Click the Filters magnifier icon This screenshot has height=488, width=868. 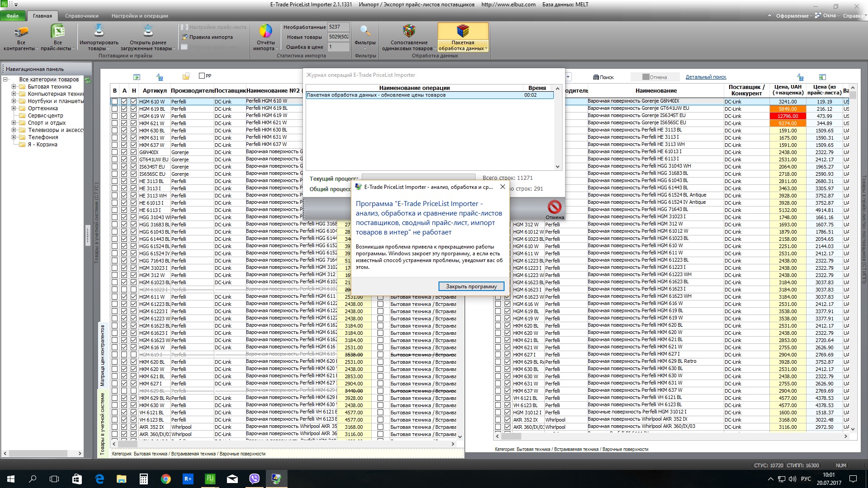[x=365, y=31]
